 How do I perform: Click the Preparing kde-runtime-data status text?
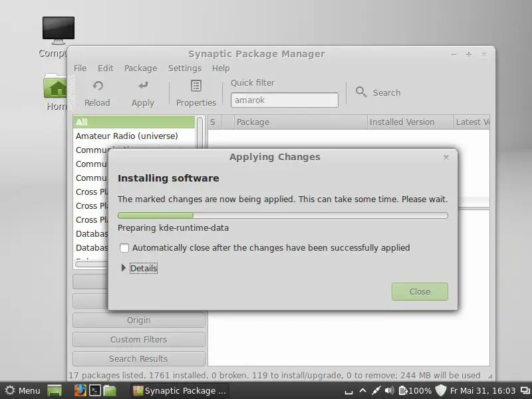(x=173, y=228)
